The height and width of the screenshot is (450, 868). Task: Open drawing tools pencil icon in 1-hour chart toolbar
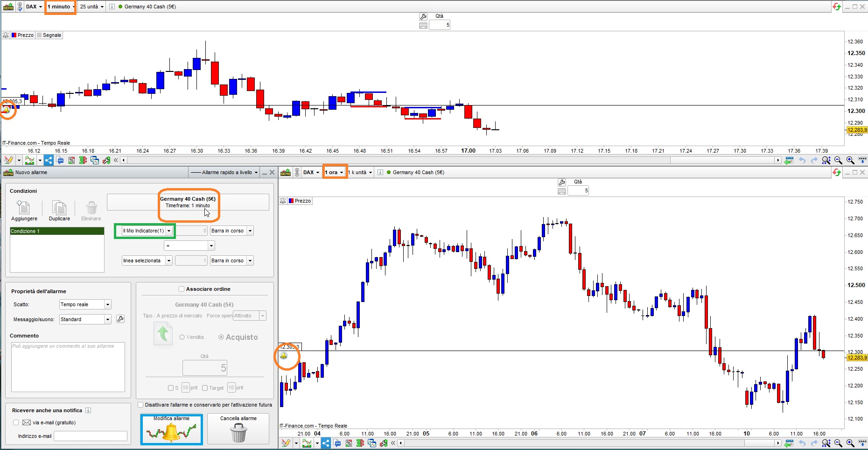(x=286, y=443)
